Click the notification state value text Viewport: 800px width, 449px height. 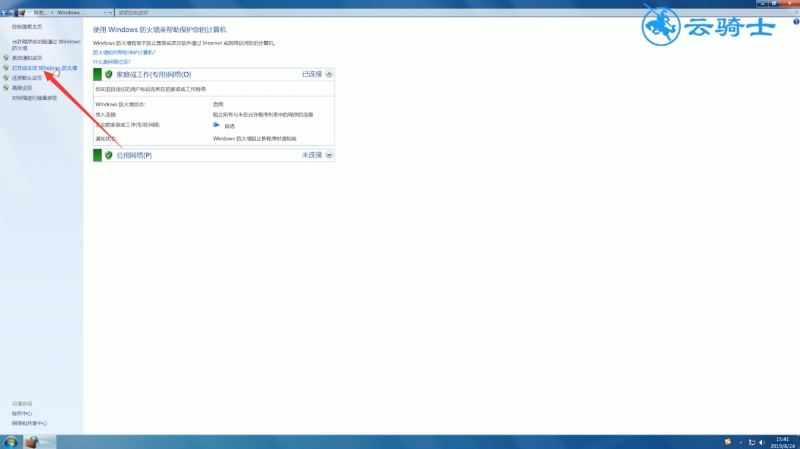pos(255,138)
